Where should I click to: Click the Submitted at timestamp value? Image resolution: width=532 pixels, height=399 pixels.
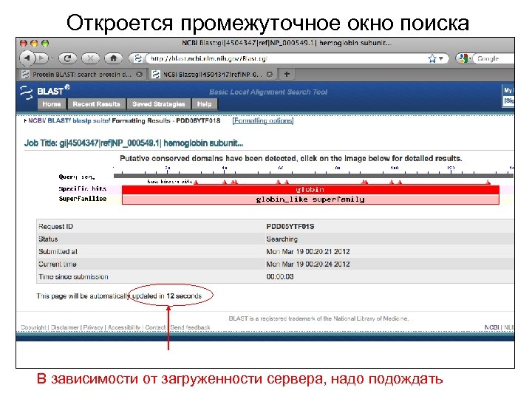[x=307, y=251]
